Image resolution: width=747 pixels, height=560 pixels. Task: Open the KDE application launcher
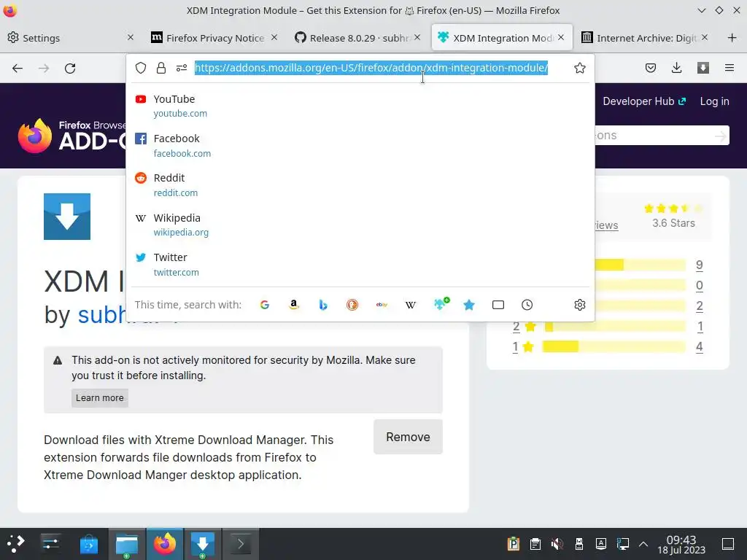click(15, 544)
